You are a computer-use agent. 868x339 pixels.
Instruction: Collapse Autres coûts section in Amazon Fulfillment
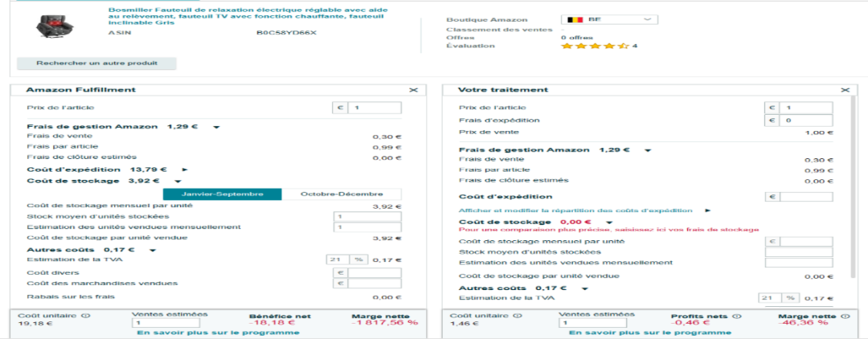point(153,250)
